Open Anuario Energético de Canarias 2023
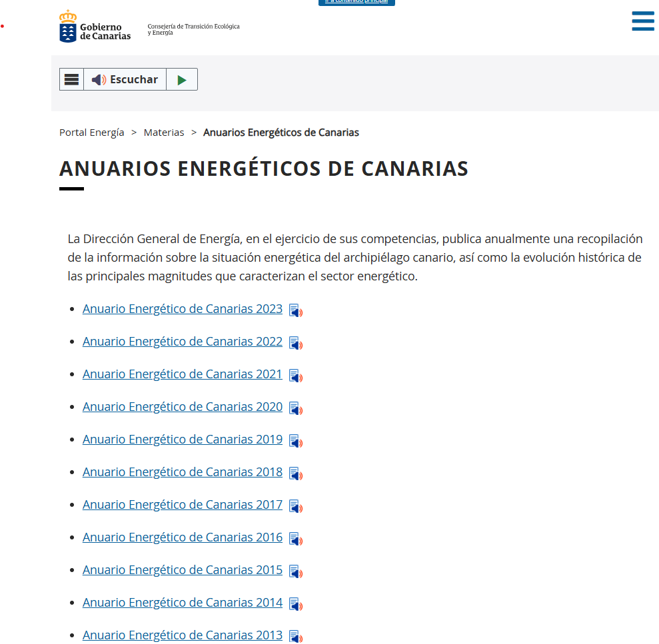Screen dimensions: 659x644 [x=182, y=308]
